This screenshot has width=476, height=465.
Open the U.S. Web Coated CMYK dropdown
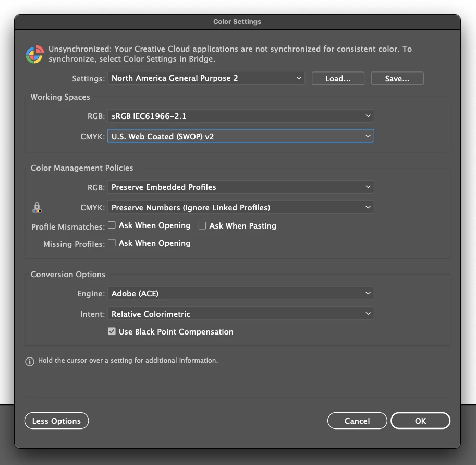coord(240,136)
